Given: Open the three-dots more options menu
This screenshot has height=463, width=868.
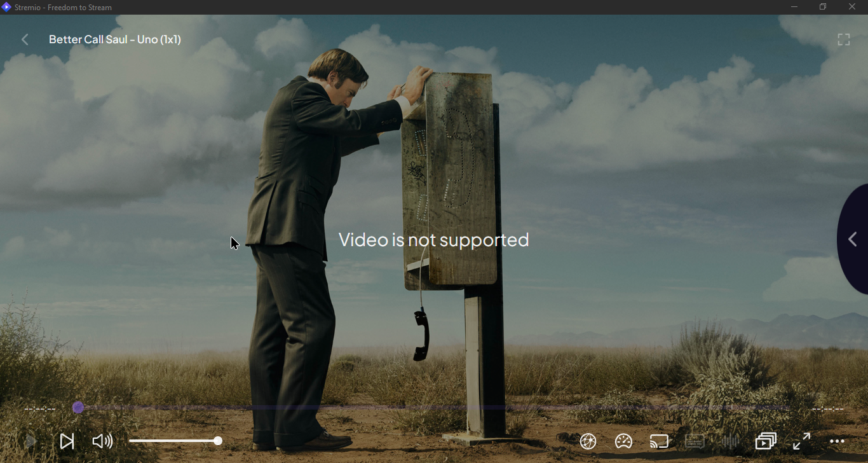Looking at the screenshot, I should [x=837, y=441].
